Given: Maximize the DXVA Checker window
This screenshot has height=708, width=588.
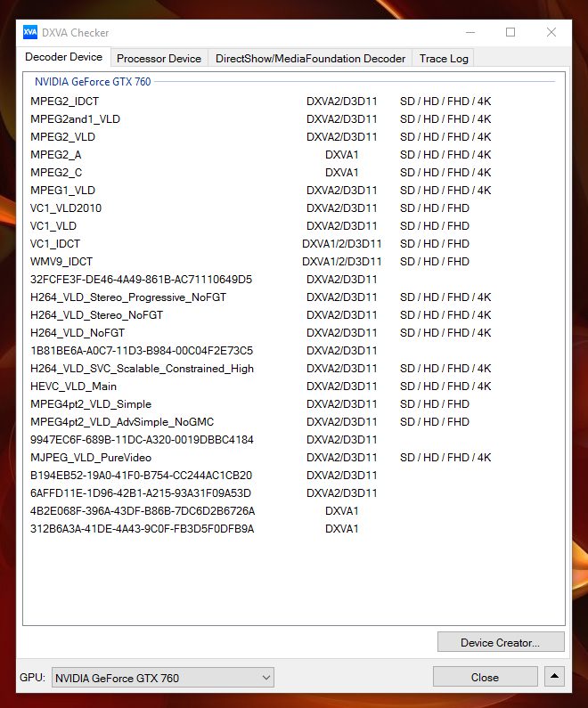Looking at the screenshot, I should (x=510, y=33).
